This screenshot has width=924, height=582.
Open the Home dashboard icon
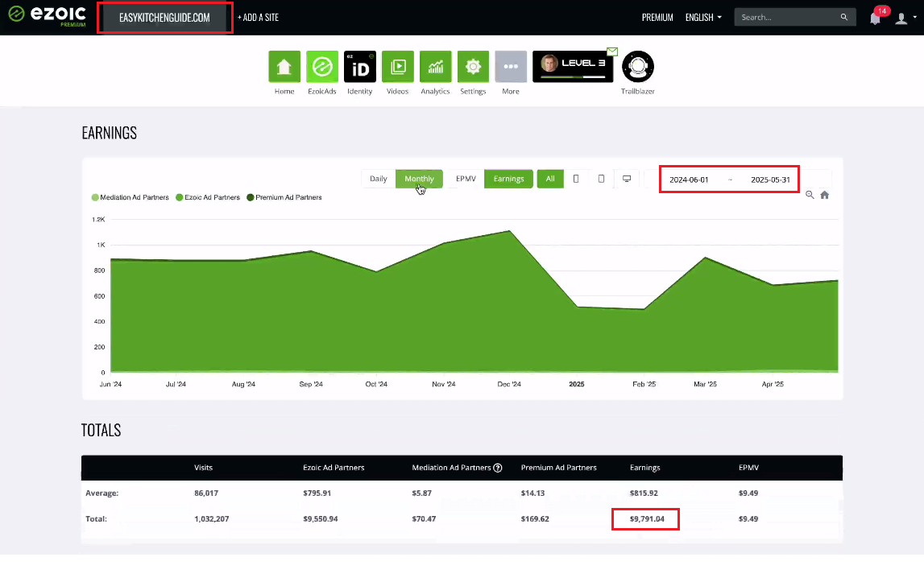(x=284, y=67)
